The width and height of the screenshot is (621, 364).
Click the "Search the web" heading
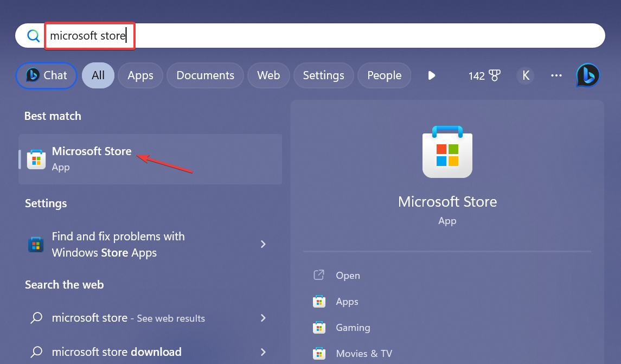coord(64,285)
